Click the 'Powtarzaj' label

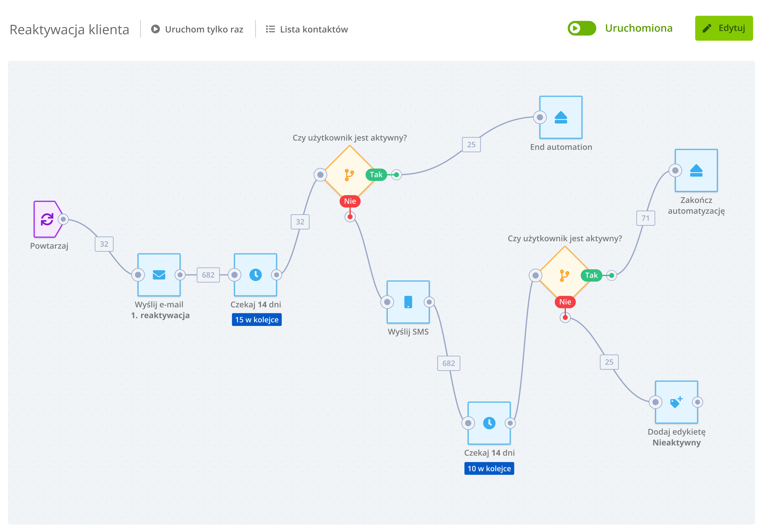[49, 246]
